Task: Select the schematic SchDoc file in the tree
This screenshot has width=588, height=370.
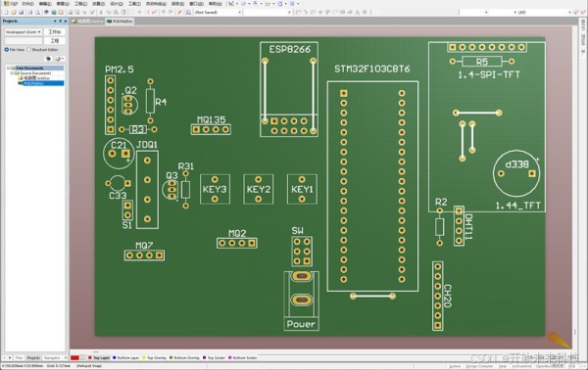Action: 34,78
